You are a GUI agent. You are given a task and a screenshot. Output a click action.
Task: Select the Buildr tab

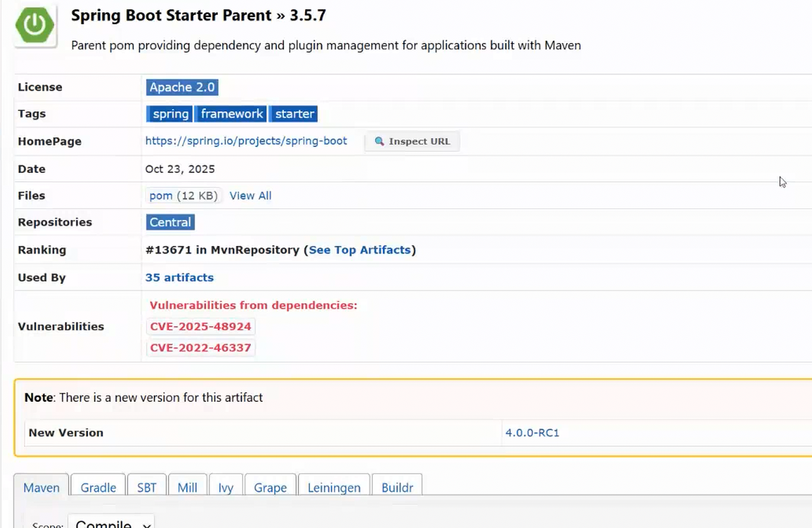coord(397,487)
